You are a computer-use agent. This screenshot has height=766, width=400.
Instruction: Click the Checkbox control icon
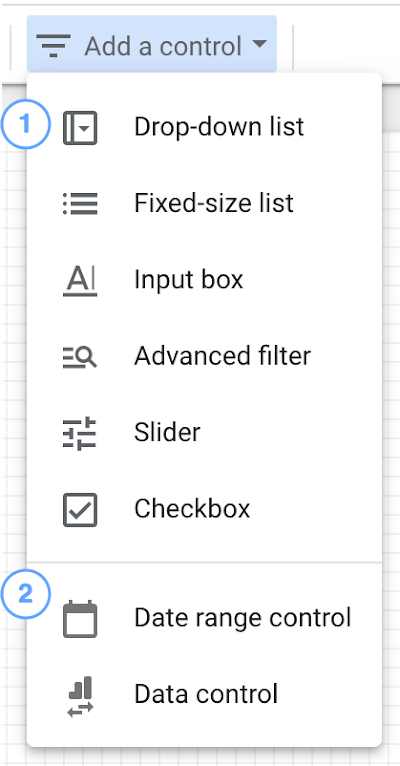point(80,510)
